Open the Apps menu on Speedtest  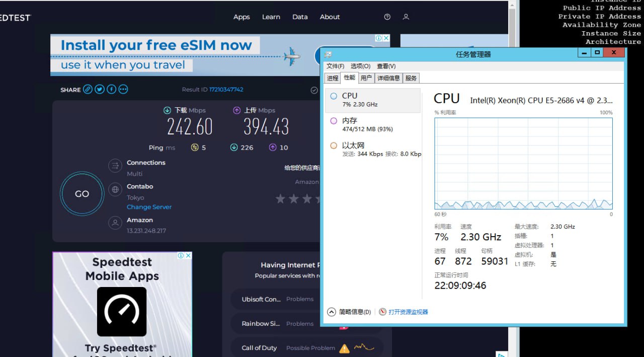(242, 17)
